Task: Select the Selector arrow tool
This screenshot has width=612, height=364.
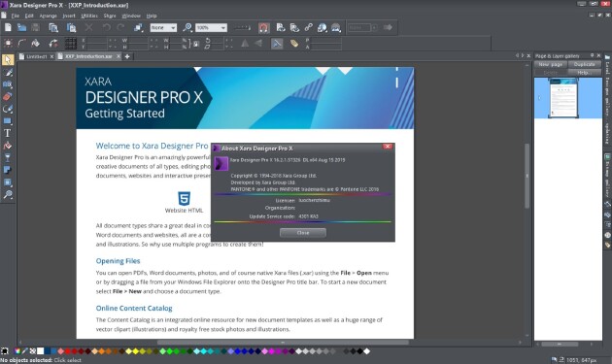Action: point(8,59)
